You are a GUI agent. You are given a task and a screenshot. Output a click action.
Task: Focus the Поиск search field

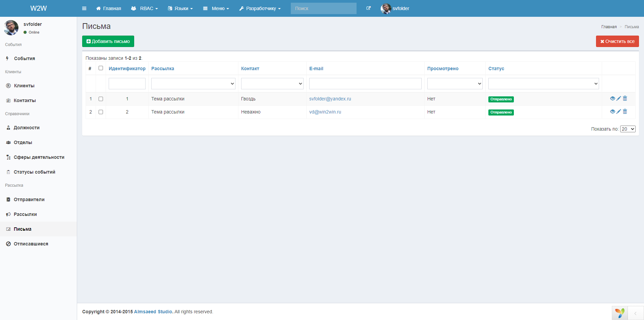pyautogui.click(x=323, y=8)
